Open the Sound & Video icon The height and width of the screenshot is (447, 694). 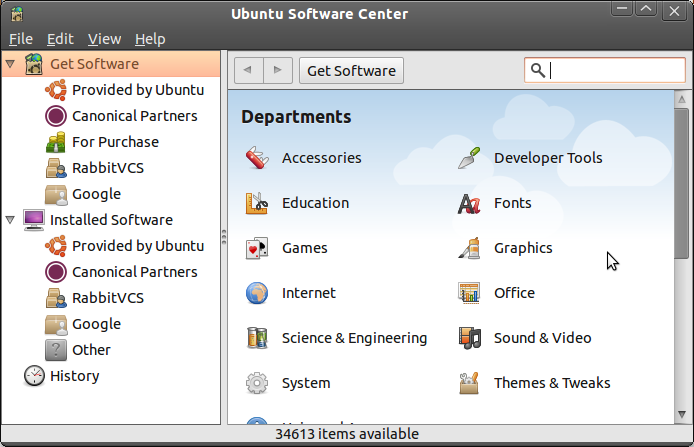click(469, 338)
